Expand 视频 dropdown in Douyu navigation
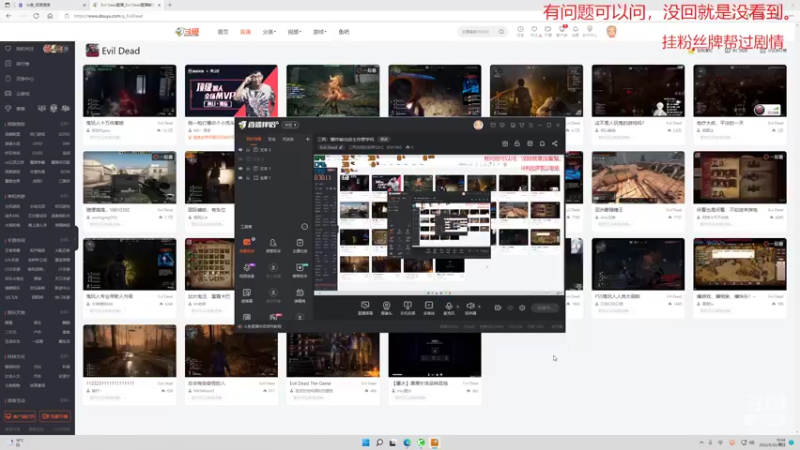 (294, 32)
